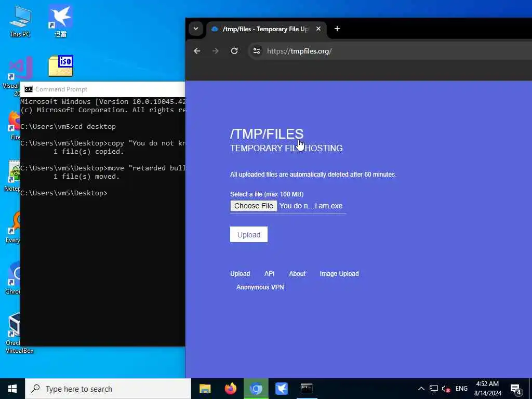
Task: Show hidden system tray icons
Action: (421, 389)
